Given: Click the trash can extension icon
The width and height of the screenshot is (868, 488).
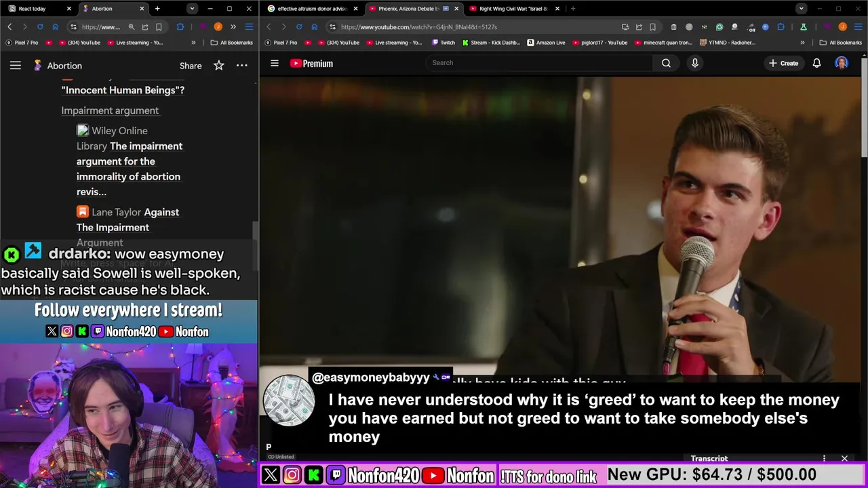Looking at the screenshot, I should (x=673, y=27).
